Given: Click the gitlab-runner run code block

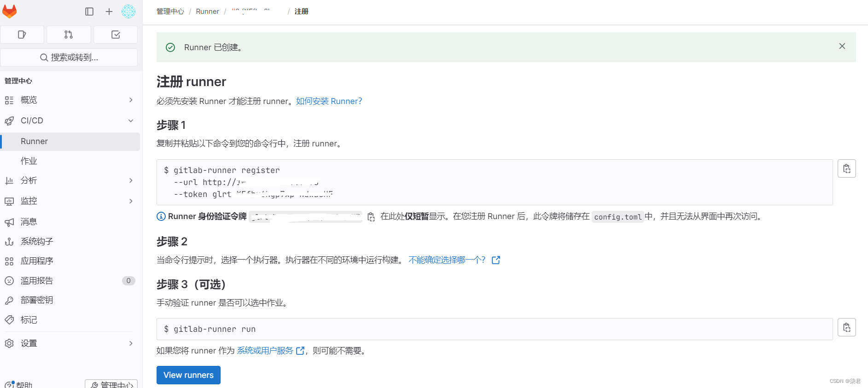Looking at the screenshot, I should [495, 329].
